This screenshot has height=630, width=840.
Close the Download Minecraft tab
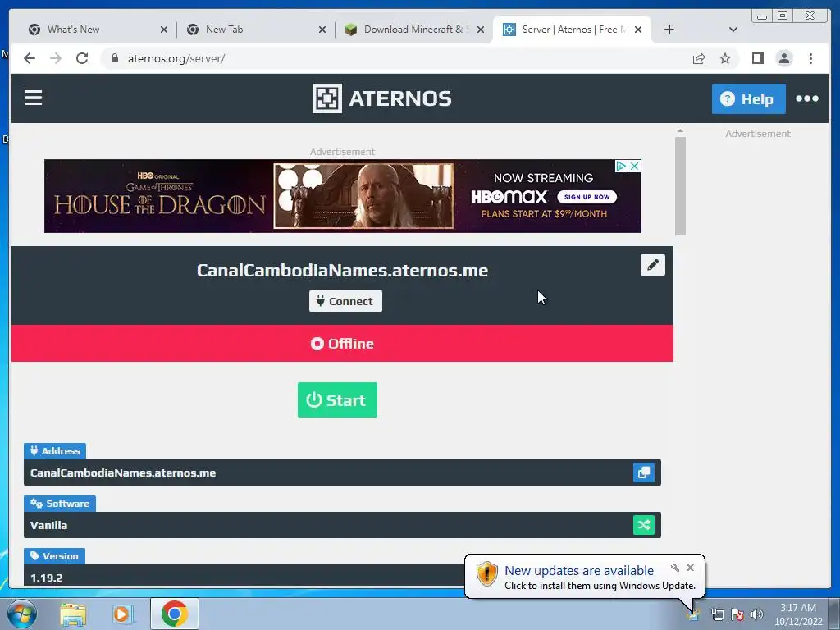pos(481,30)
